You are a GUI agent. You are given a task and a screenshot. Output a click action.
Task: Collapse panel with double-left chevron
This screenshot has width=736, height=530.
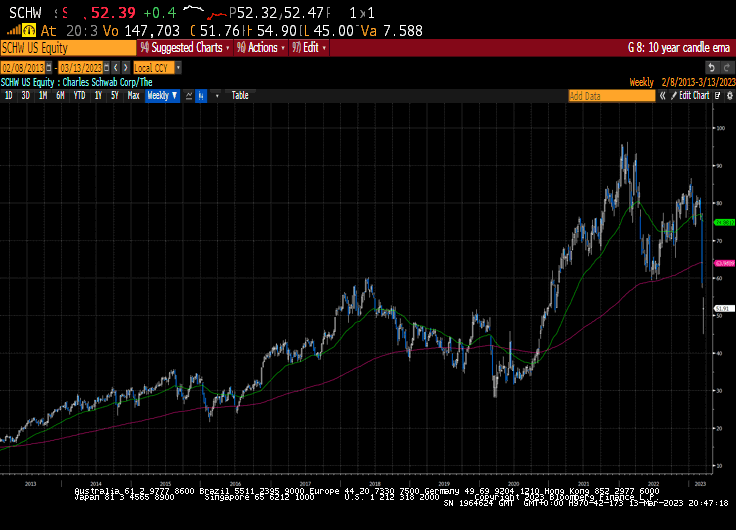[x=662, y=96]
